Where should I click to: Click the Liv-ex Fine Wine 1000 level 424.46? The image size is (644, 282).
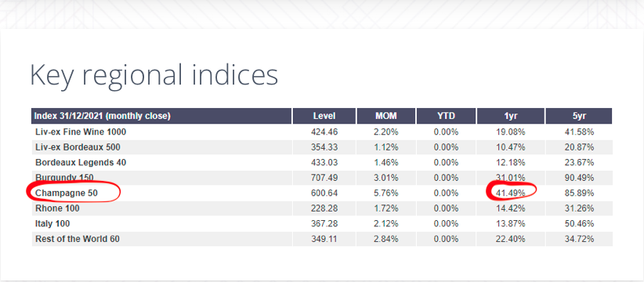click(x=324, y=132)
